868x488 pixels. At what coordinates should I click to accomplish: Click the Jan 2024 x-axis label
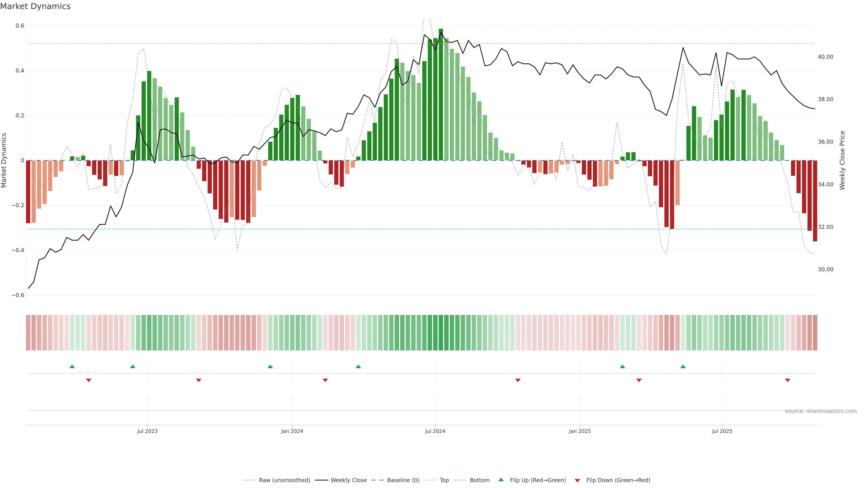pos(292,431)
